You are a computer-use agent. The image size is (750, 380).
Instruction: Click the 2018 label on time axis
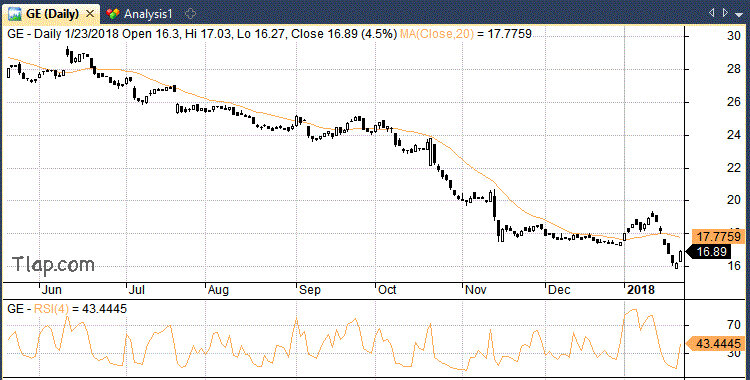640,290
